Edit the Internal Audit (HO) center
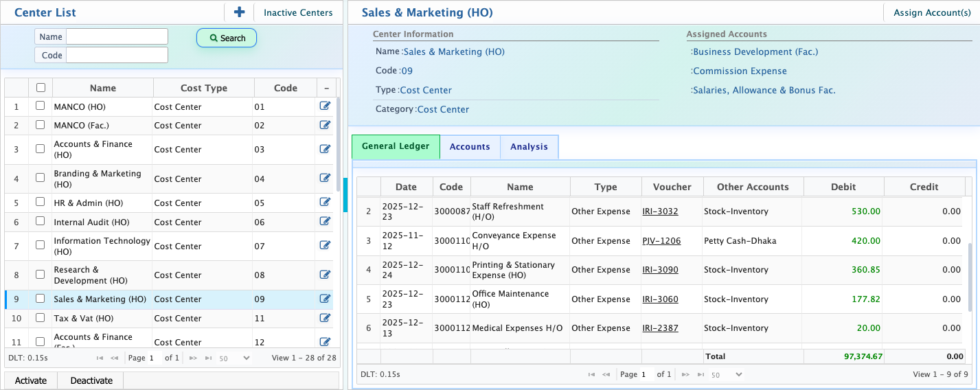 [325, 222]
